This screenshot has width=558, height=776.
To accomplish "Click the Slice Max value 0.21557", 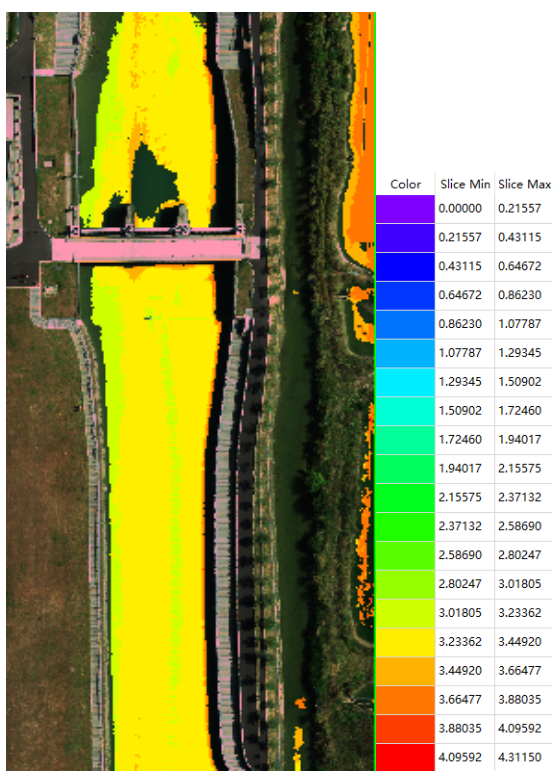I will pos(520,208).
